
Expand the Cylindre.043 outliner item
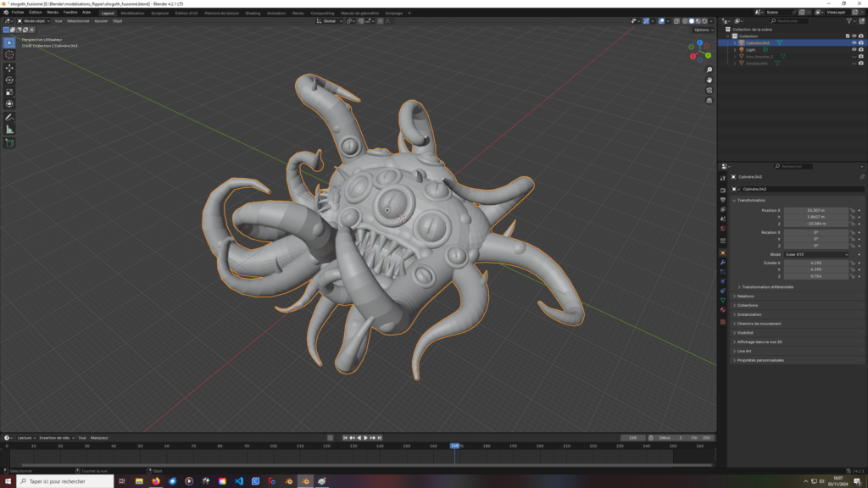coord(735,43)
